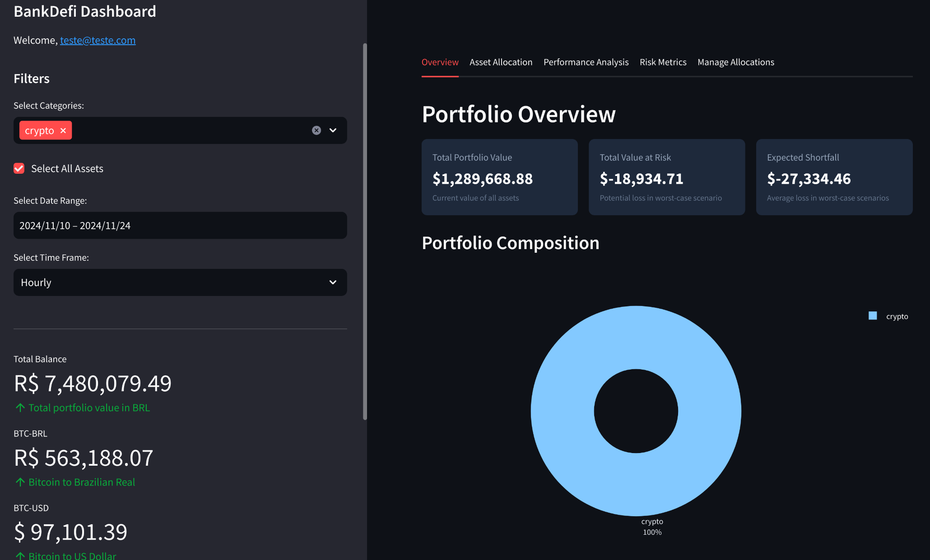Image resolution: width=930 pixels, height=560 pixels.
Task: Open the teste@teste.com email link
Action: [x=98, y=40]
